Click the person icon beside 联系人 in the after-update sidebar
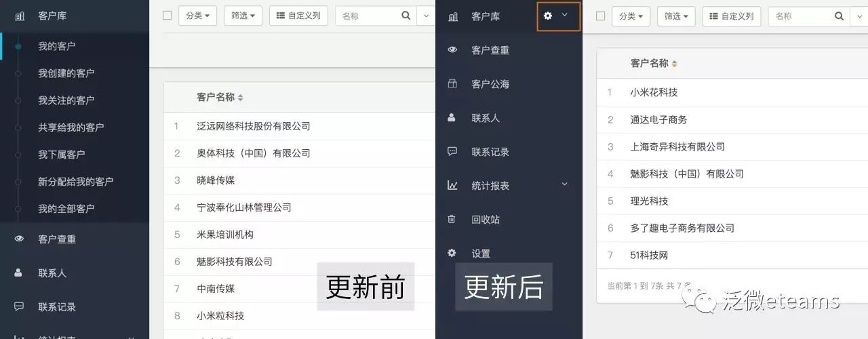Screen dimensions: 868x339 tap(452, 117)
